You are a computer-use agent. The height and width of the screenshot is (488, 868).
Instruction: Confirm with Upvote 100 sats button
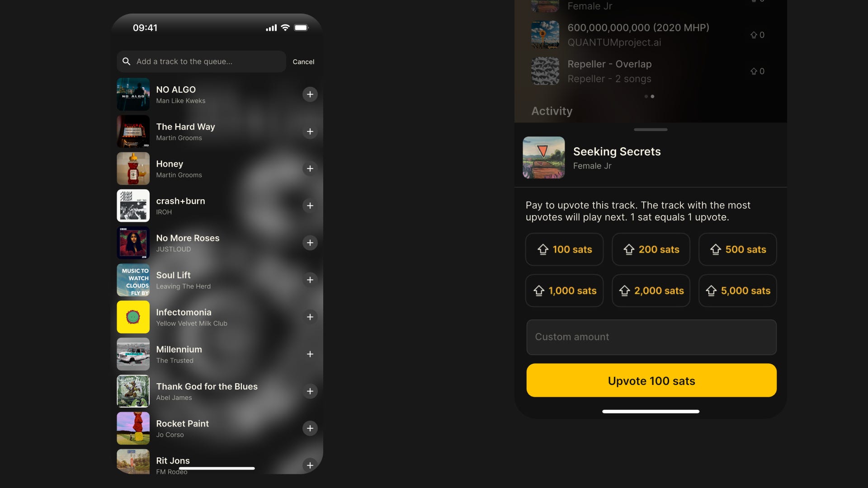[651, 380]
